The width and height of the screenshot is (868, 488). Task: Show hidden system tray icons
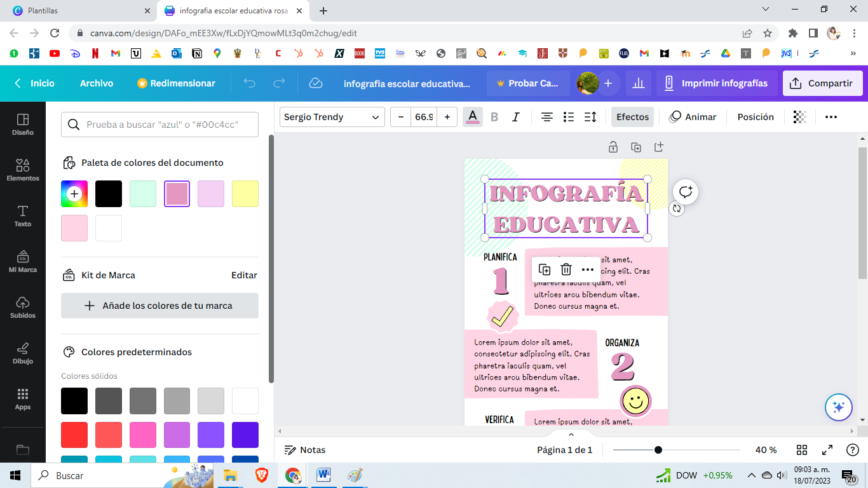pos(752,475)
